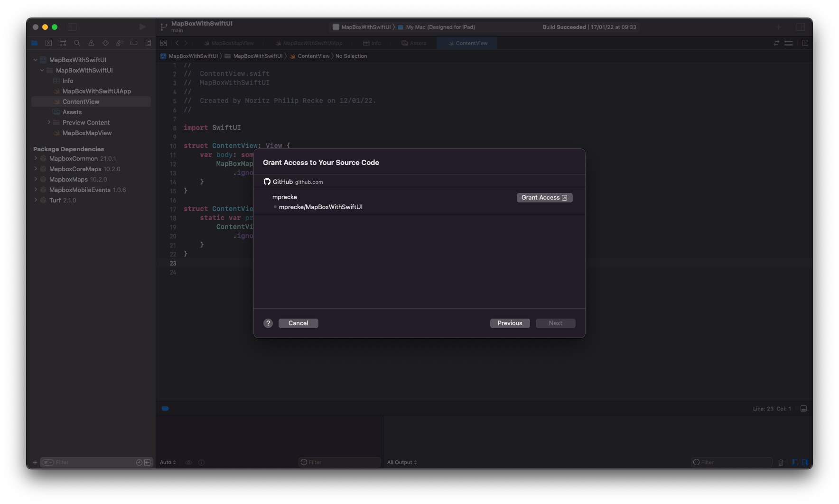Click the editor review swap arrows icon
This screenshot has height=504, width=839.
coord(776,43)
